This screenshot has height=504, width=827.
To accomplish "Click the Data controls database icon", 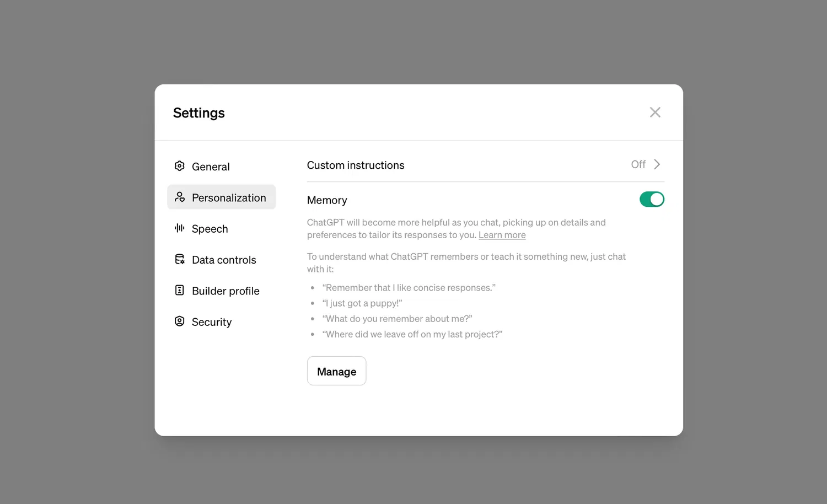I will tap(179, 259).
